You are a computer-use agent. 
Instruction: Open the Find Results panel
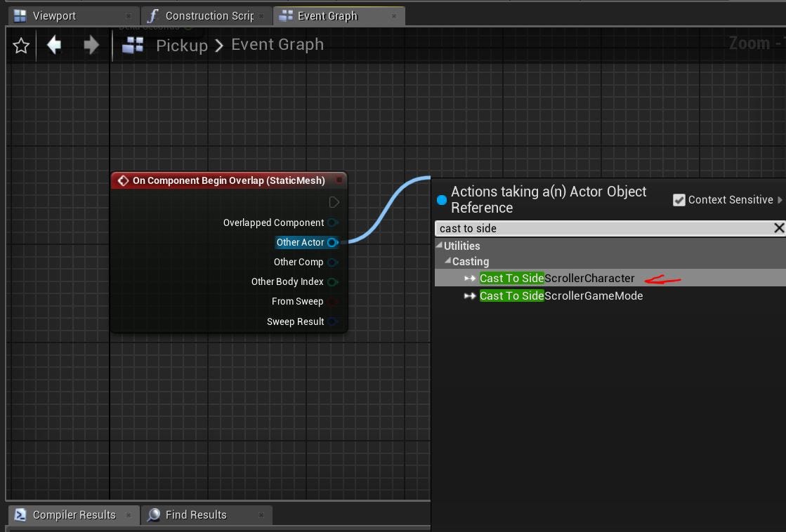(197, 514)
